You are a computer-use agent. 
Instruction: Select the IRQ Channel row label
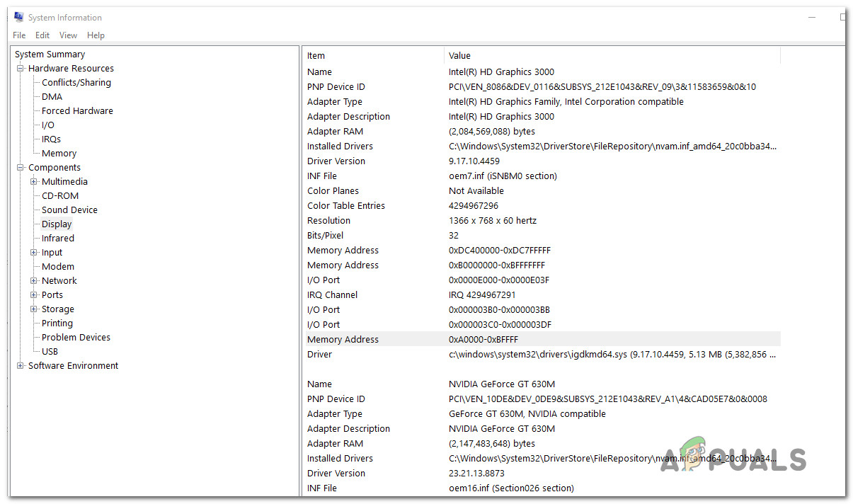click(x=332, y=295)
